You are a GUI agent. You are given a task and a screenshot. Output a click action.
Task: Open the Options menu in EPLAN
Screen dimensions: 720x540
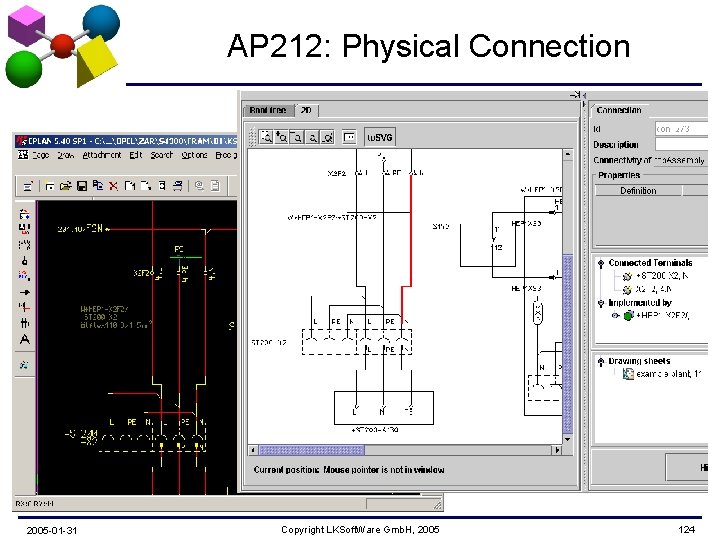[x=195, y=155]
